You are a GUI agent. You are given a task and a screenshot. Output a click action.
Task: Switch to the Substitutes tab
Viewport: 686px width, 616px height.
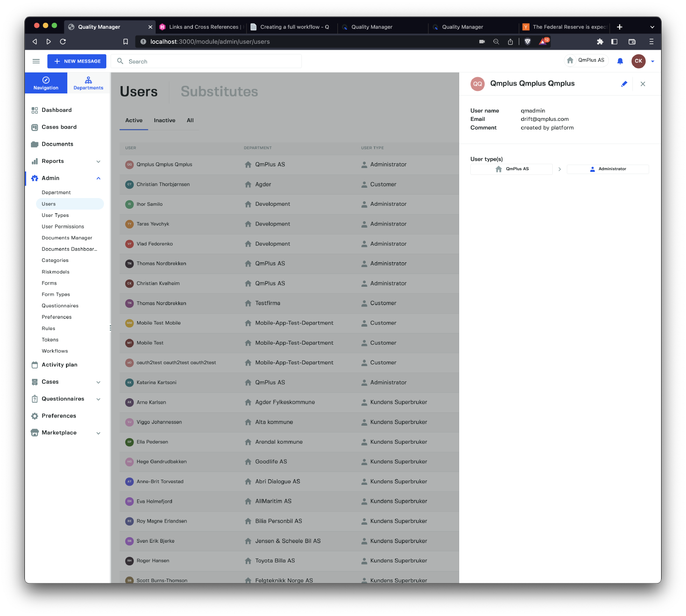[219, 91]
